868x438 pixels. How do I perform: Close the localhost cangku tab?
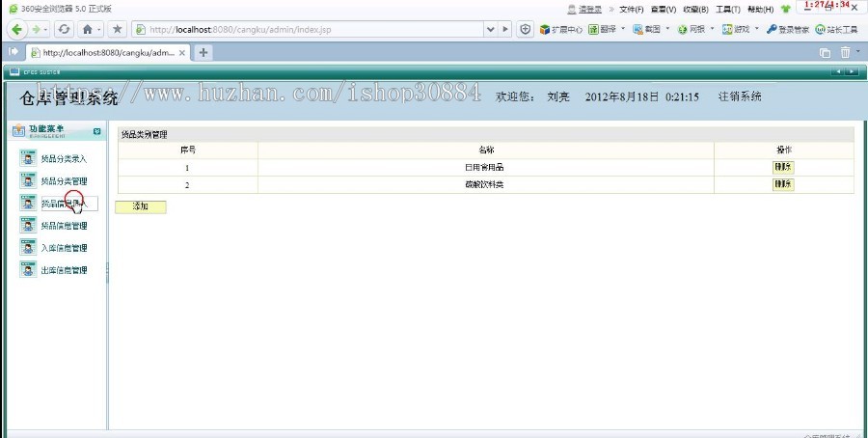[182, 53]
